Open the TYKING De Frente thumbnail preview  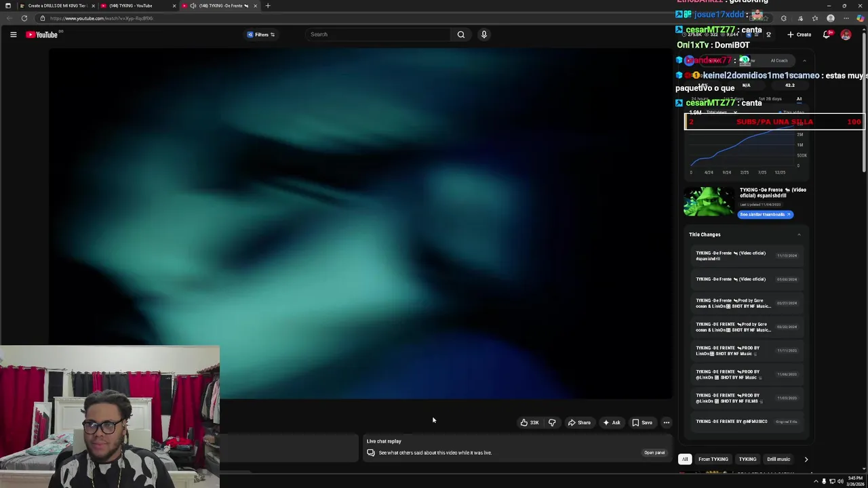pos(708,202)
